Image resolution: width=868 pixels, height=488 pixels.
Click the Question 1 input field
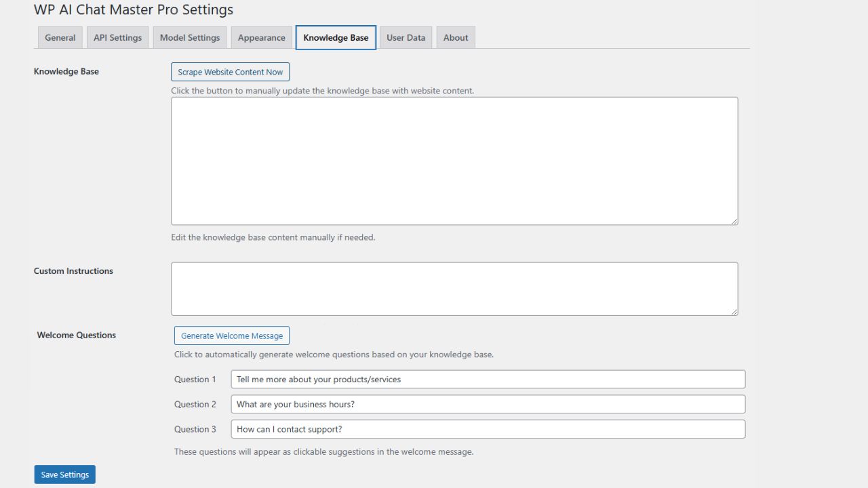tap(488, 379)
